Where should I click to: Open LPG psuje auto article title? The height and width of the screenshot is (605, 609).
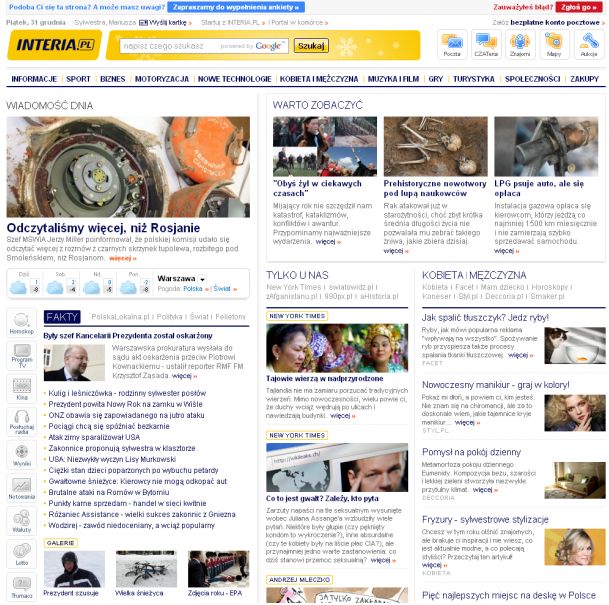(539, 188)
